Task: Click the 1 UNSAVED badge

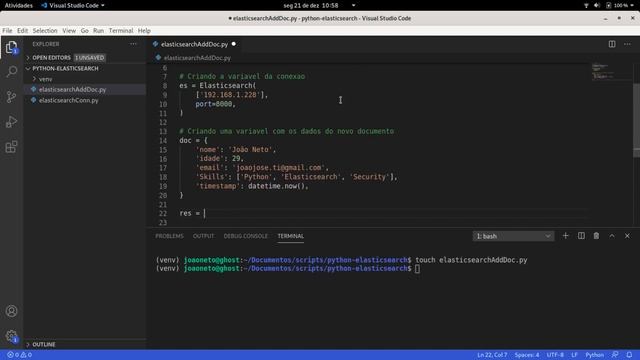Action: point(90,58)
